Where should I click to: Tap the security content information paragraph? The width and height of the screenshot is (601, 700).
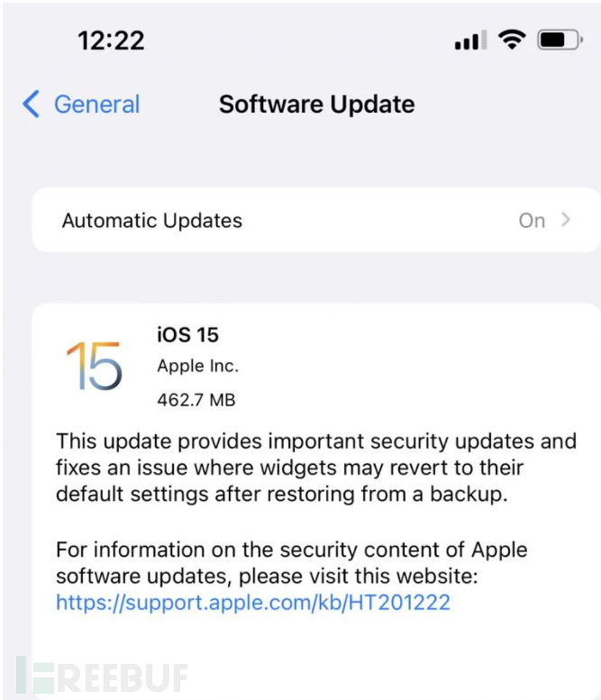click(x=292, y=576)
